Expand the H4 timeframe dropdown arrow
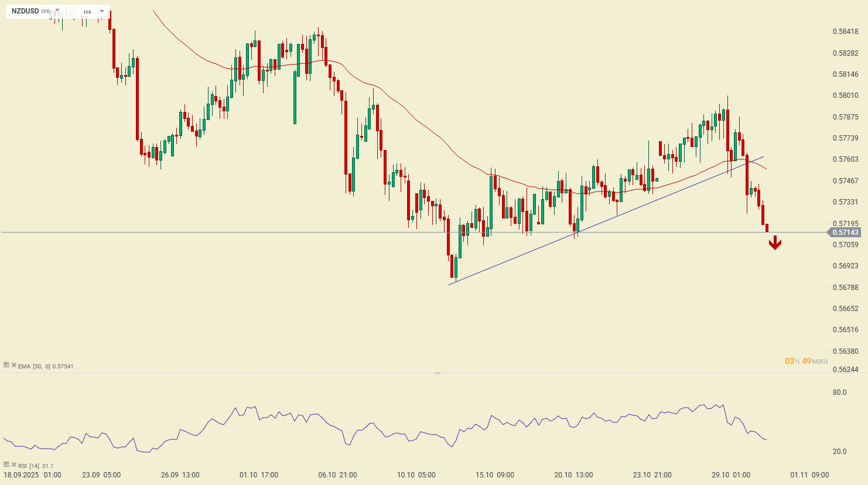This screenshot has height=485, width=868. pyautogui.click(x=102, y=11)
